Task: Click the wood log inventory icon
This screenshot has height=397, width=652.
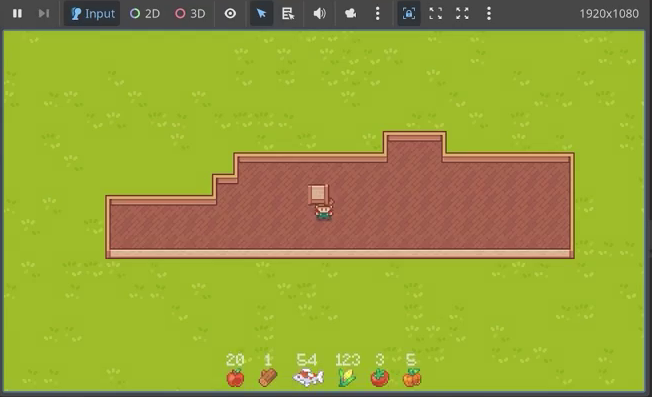Action: point(268,377)
